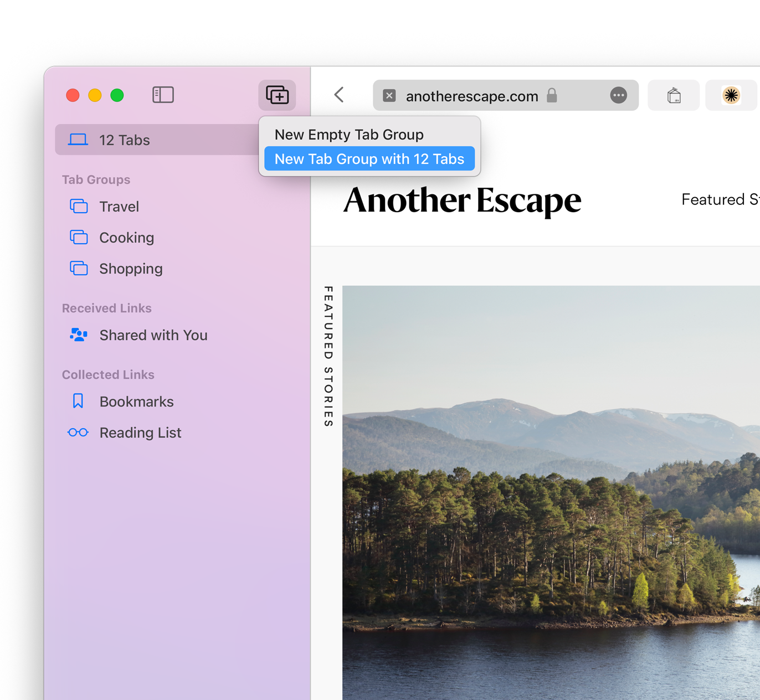Toggle the sidebar visibility button
This screenshot has width=760, height=700.
(163, 95)
